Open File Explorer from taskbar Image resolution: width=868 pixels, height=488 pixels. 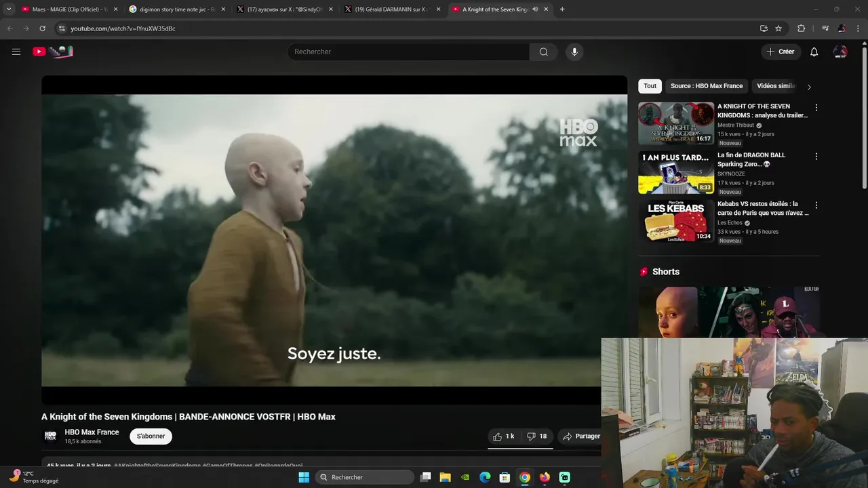coord(445,477)
